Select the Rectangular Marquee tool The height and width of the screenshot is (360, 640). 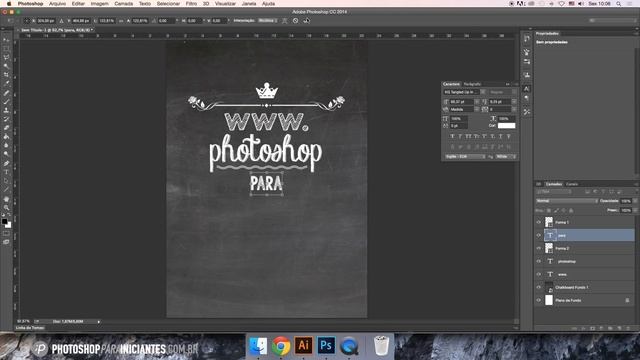(6, 49)
